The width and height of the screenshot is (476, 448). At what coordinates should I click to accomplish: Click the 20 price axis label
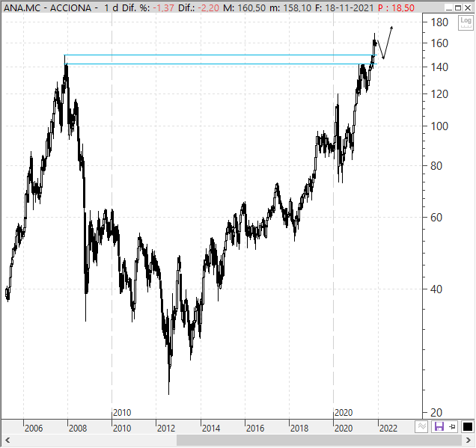pos(436,413)
